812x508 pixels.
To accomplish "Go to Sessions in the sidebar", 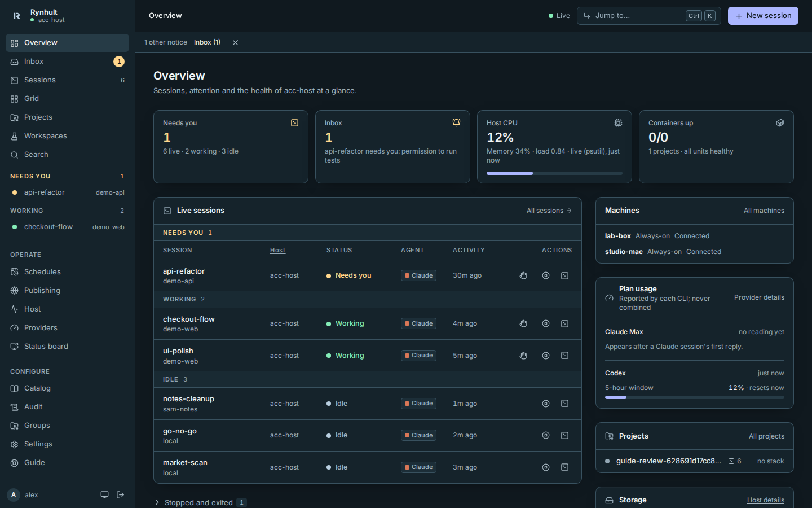I will [x=67, y=80].
